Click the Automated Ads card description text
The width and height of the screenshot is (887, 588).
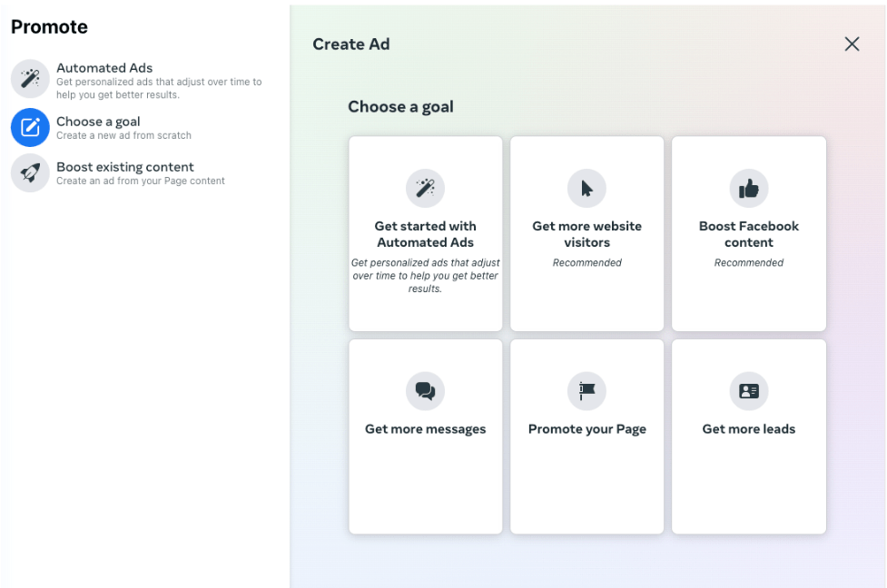[425, 276]
